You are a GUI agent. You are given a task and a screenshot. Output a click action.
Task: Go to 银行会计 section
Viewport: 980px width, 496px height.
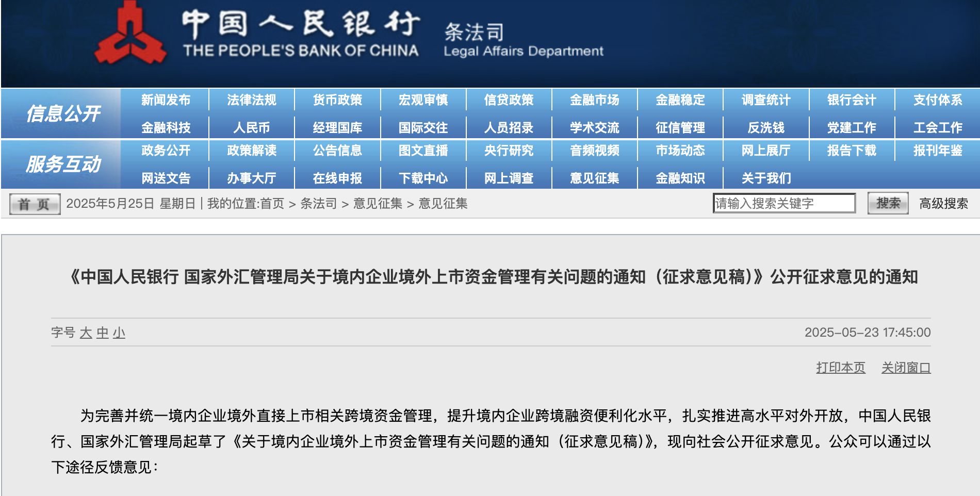(852, 100)
